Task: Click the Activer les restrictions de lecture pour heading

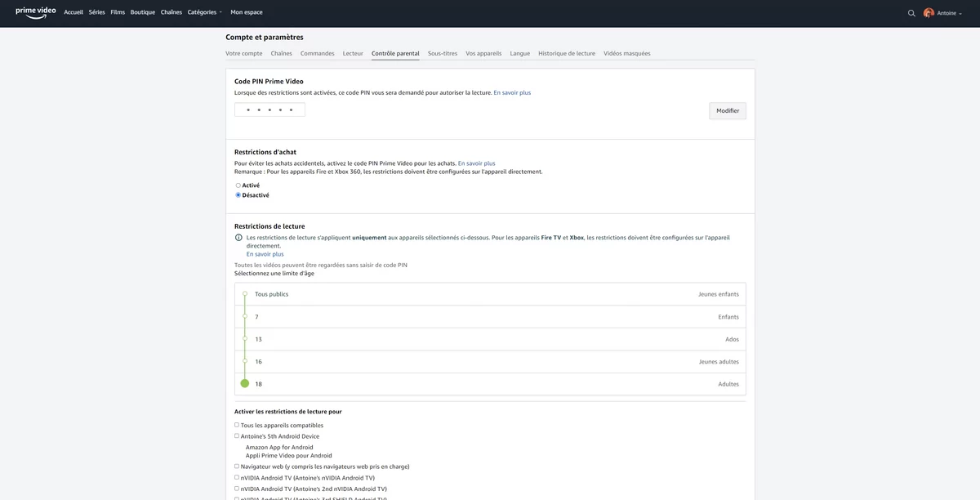Action: (x=288, y=412)
